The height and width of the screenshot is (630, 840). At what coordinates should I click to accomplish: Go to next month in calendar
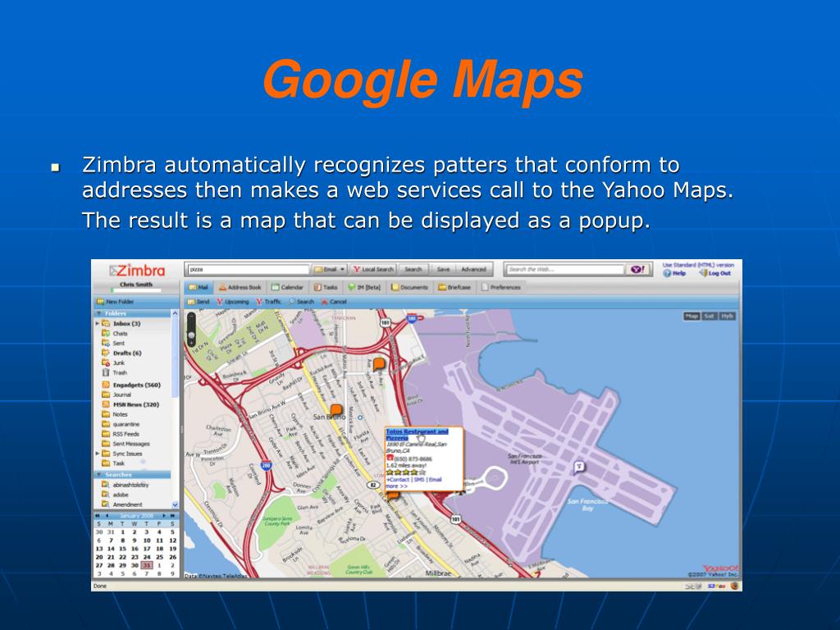(163, 515)
